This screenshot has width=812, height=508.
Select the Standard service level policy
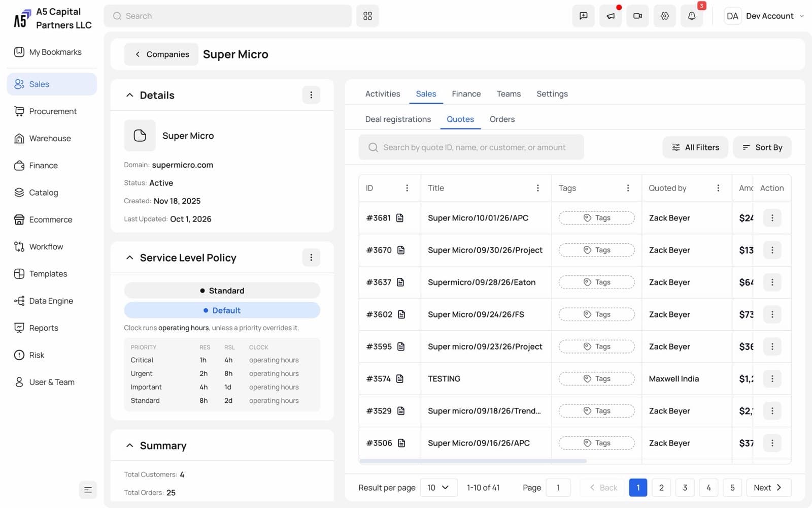[222, 291]
